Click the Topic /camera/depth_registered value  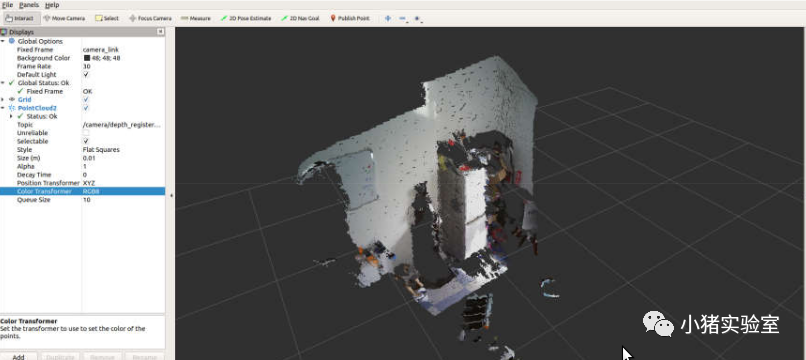(123, 124)
